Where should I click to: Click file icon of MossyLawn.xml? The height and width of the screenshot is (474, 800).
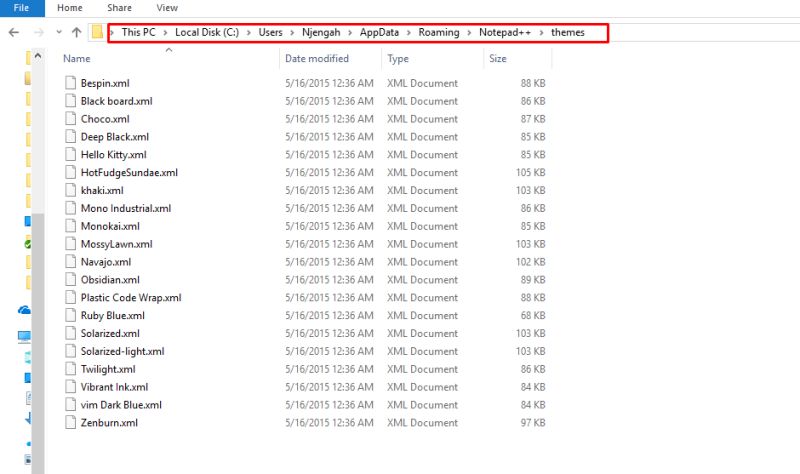(x=70, y=243)
